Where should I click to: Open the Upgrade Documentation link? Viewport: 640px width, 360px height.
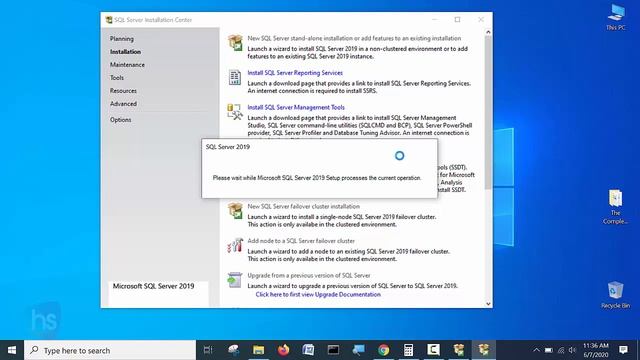[x=318, y=294]
